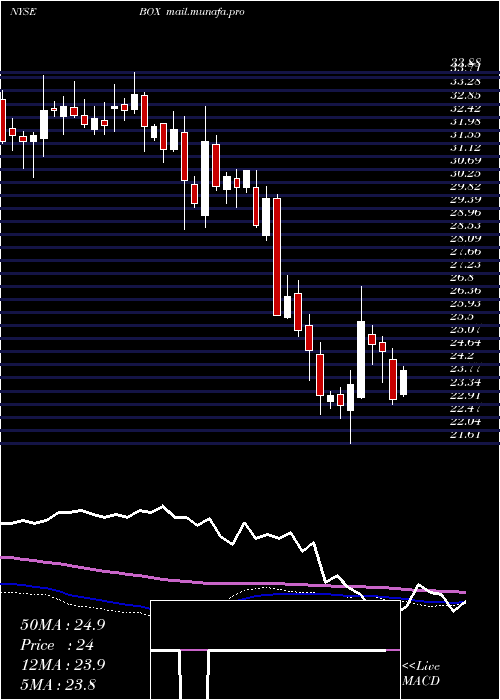
Task: Click the 31.98 price level label
Action: [465, 121]
